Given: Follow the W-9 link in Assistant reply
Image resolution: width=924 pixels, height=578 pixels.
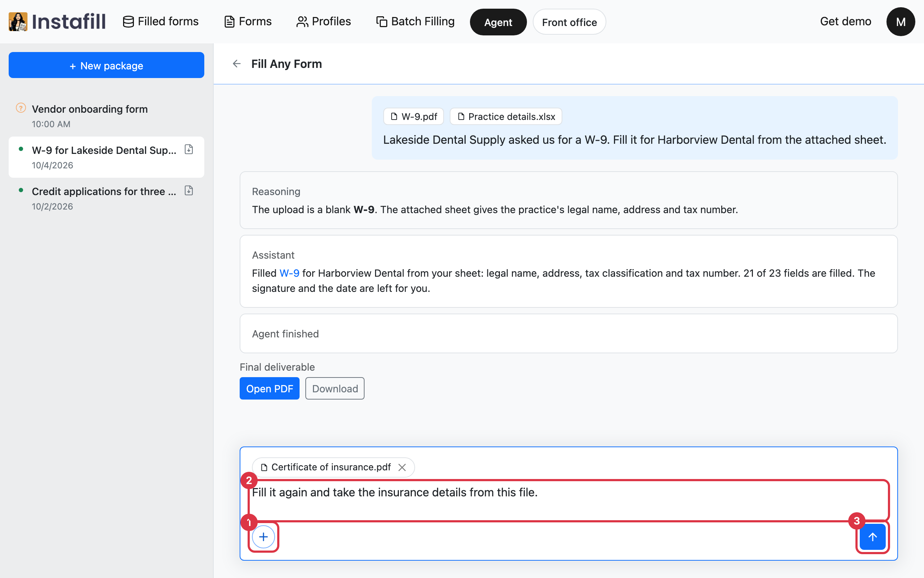Looking at the screenshot, I should tap(289, 273).
